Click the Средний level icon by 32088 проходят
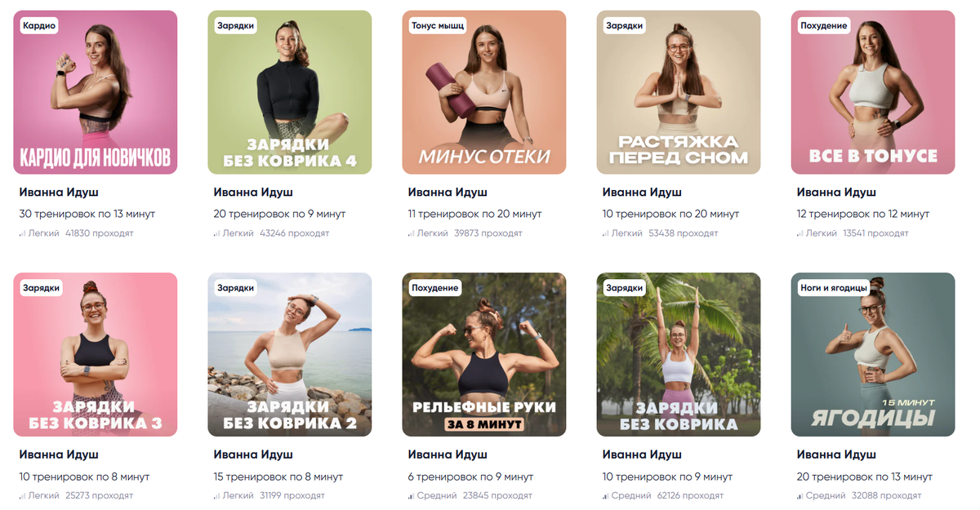 (x=800, y=495)
